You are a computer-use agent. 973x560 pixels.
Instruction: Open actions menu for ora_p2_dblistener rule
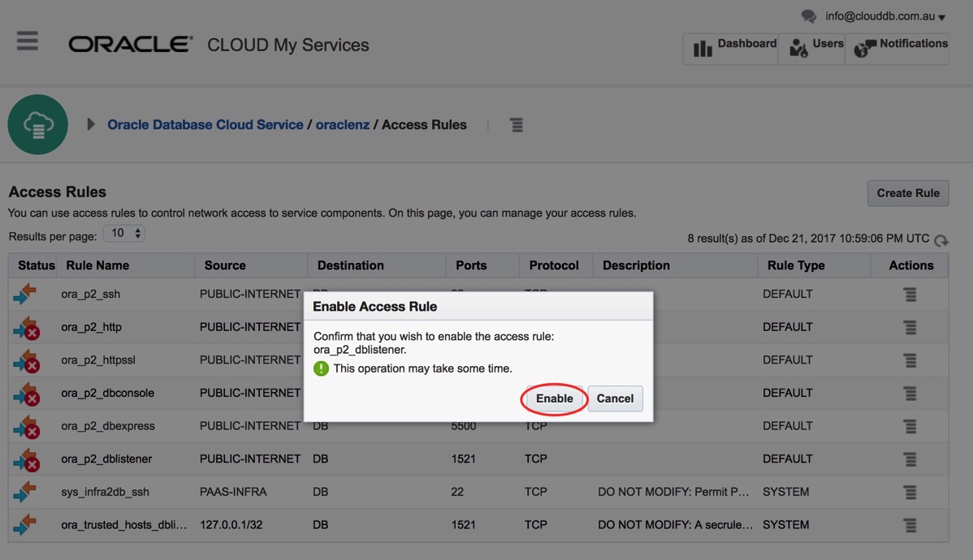click(910, 459)
